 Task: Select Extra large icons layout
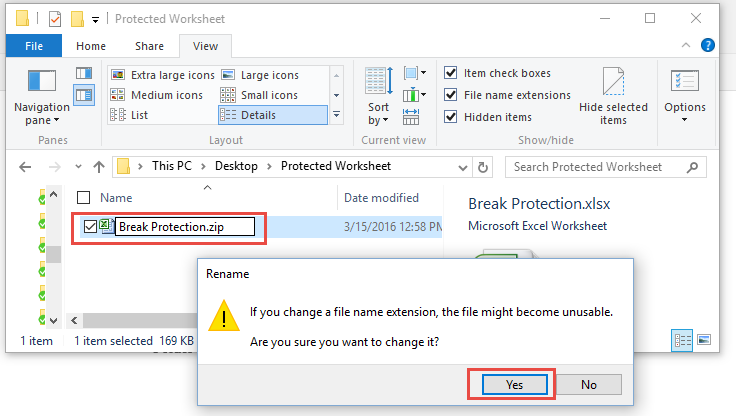[x=162, y=75]
